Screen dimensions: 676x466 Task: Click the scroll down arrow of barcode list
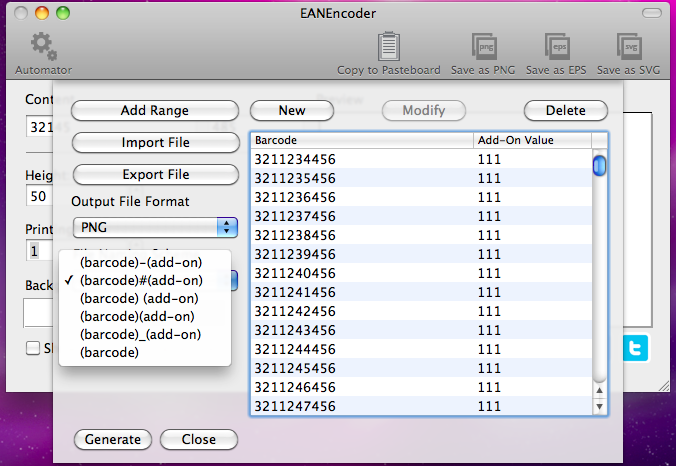599,407
